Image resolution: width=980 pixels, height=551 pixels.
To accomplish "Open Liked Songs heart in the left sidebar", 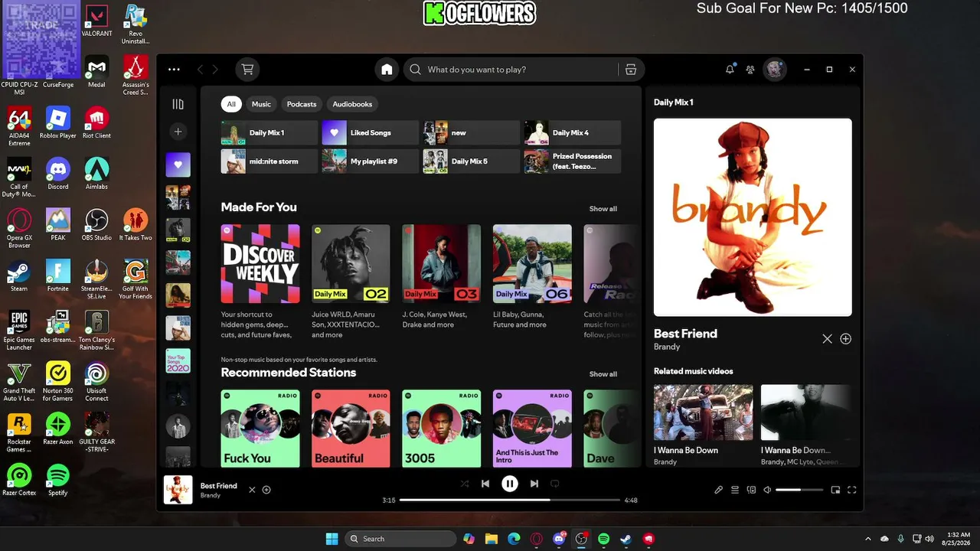I will [178, 165].
